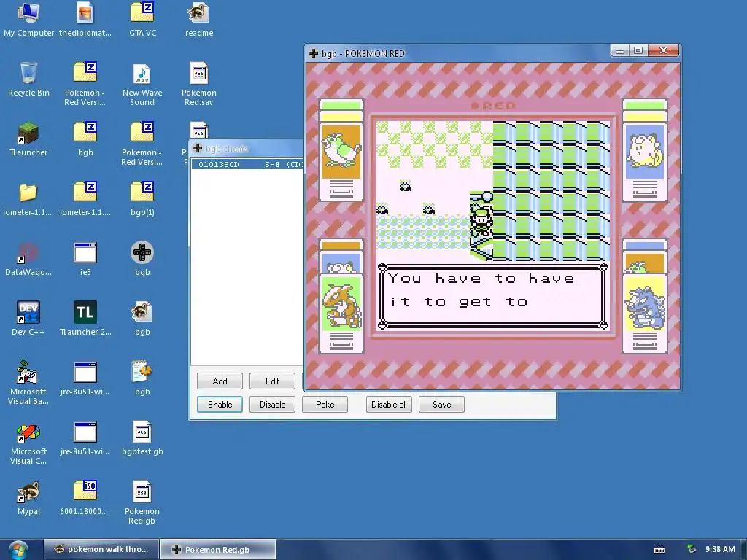Click the green bird Pokemon portrait
This screenshot has width=747, height=560.
coord(341,152)
